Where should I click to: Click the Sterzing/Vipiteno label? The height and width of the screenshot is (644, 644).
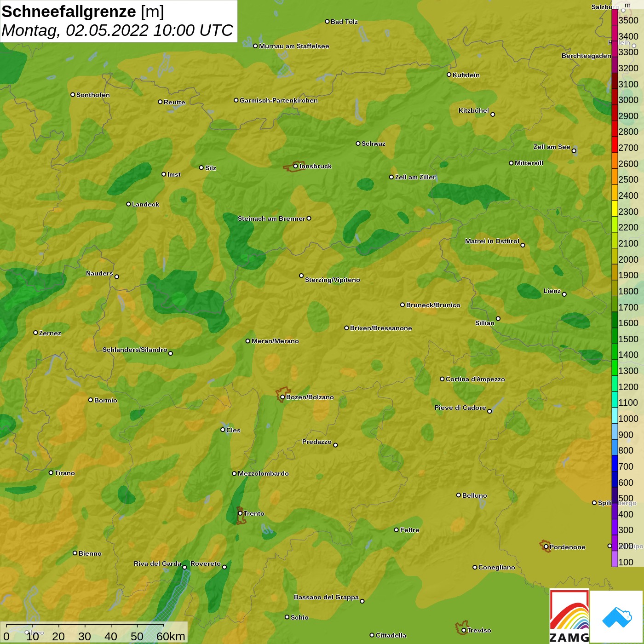click(x=333, y=280)
